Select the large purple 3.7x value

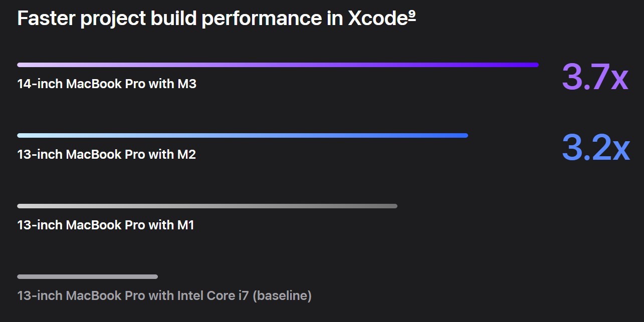(595, 78)
